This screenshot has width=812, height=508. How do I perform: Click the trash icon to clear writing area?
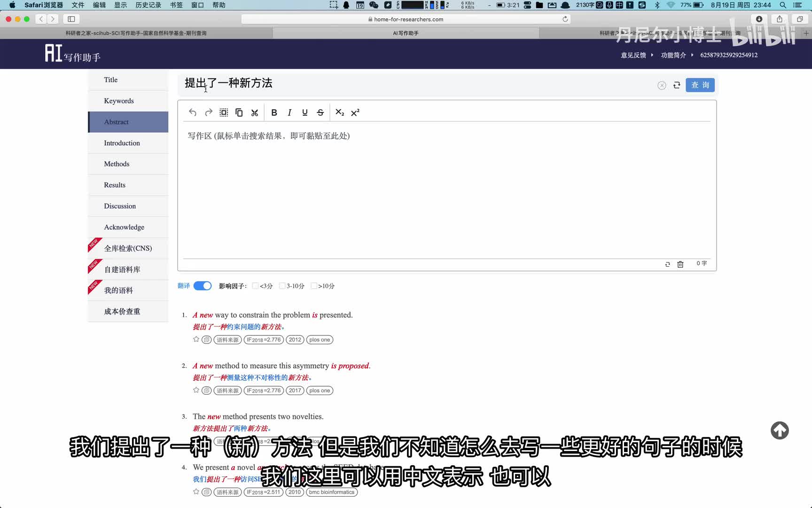coord(680,264)
